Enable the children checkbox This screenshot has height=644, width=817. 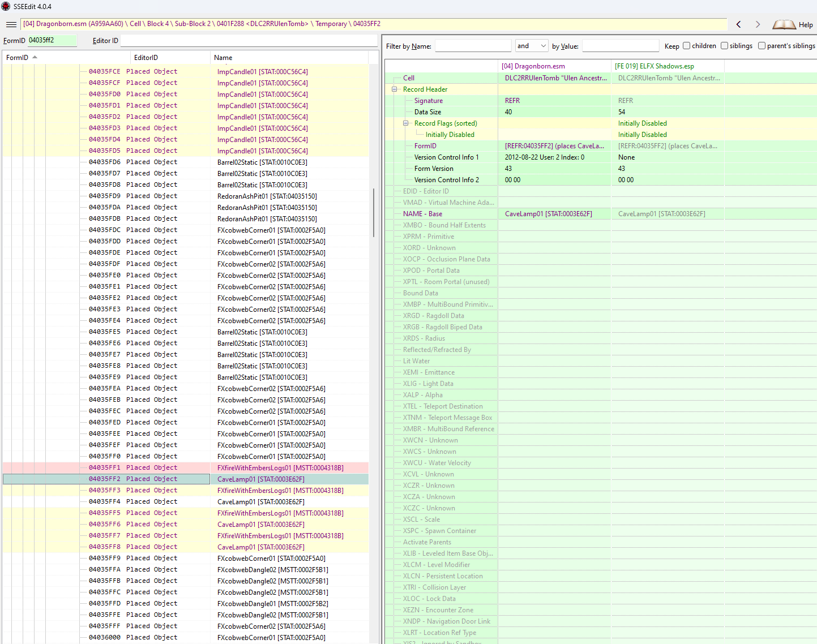[686, 46]
